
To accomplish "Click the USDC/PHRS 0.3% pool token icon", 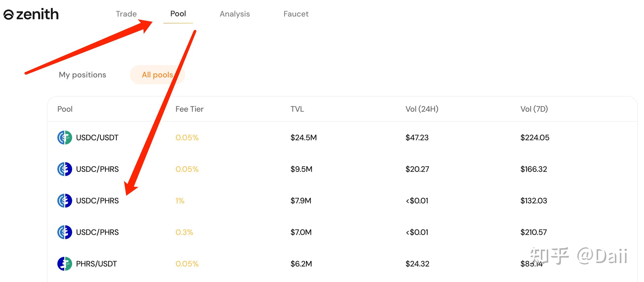I will [65, 232].
